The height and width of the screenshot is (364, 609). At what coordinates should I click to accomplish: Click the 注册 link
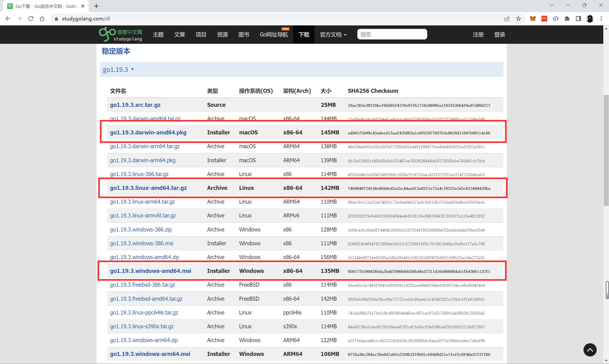(478, 34)
